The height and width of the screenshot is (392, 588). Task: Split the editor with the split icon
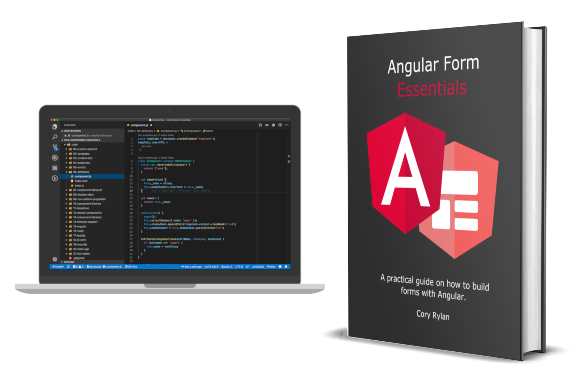[280, 125]
